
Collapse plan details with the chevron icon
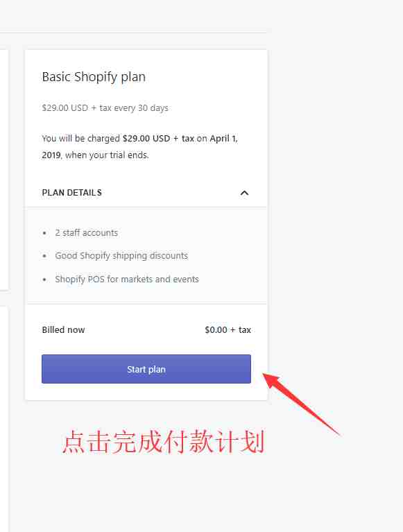coord(244,193)
